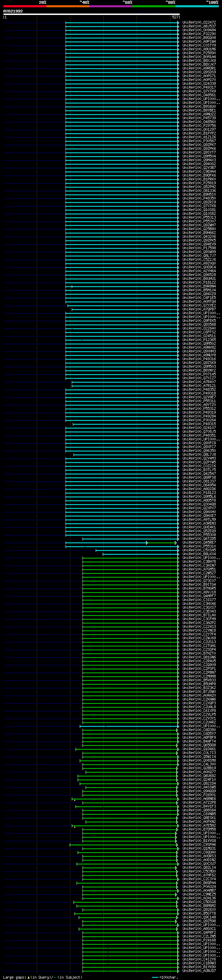Select hit label UniRef100_C9NEZ5

[199, 894]
